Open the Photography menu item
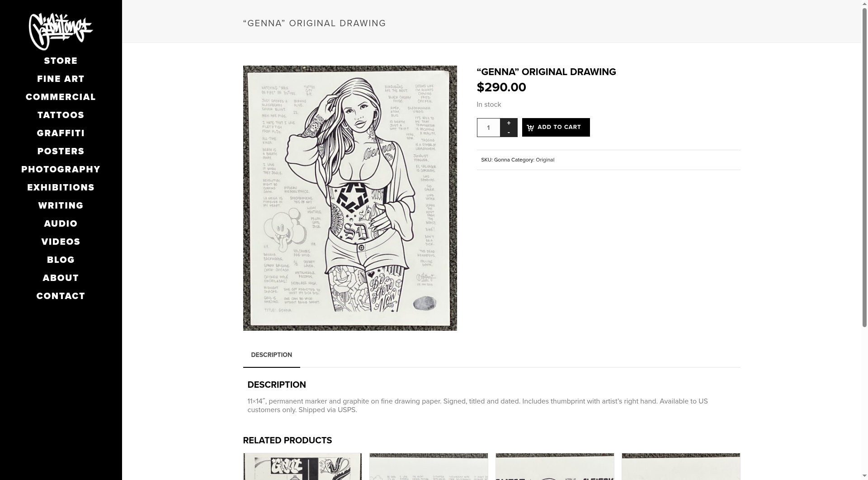 [x=61, y=169]
